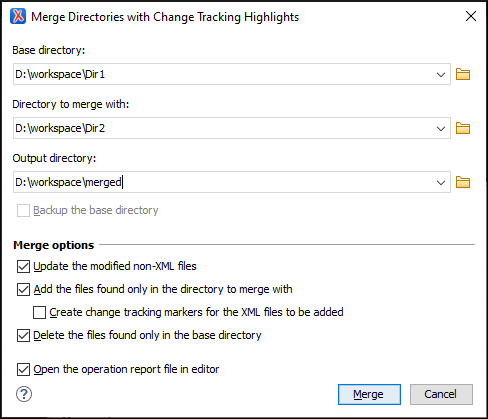This screenshot has width=488, height=419.
Task: Click the Oxygen XML app icon in title bar
Action: click(18, 16)
